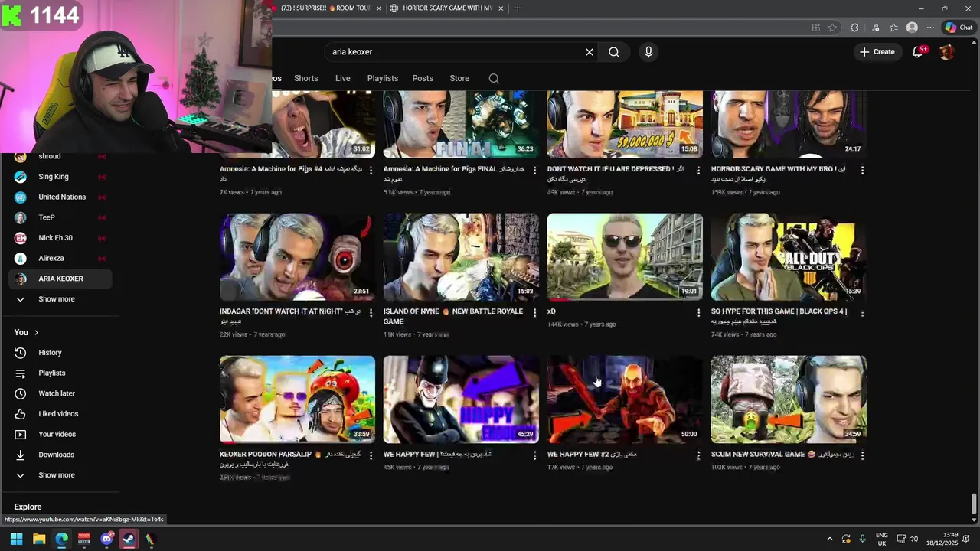Expand the You list Show more
The width and height of the screenshot is (980, 551).
click(x=60, y=475)
